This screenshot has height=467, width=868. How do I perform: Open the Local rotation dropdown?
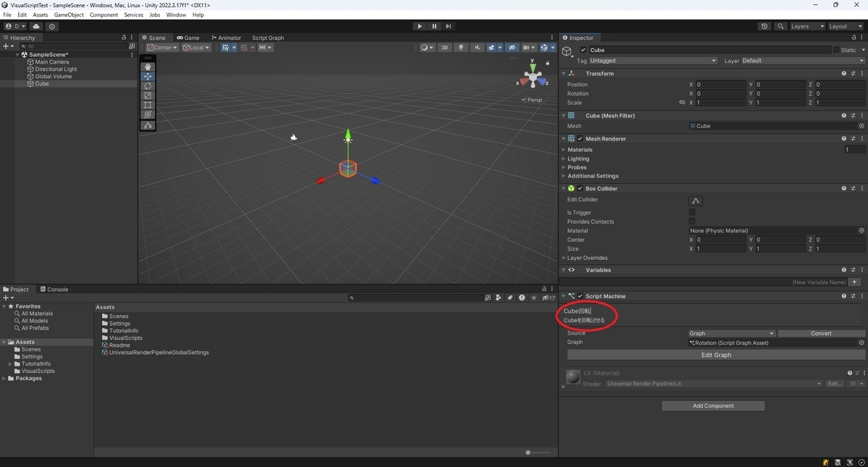coord(196,48)
